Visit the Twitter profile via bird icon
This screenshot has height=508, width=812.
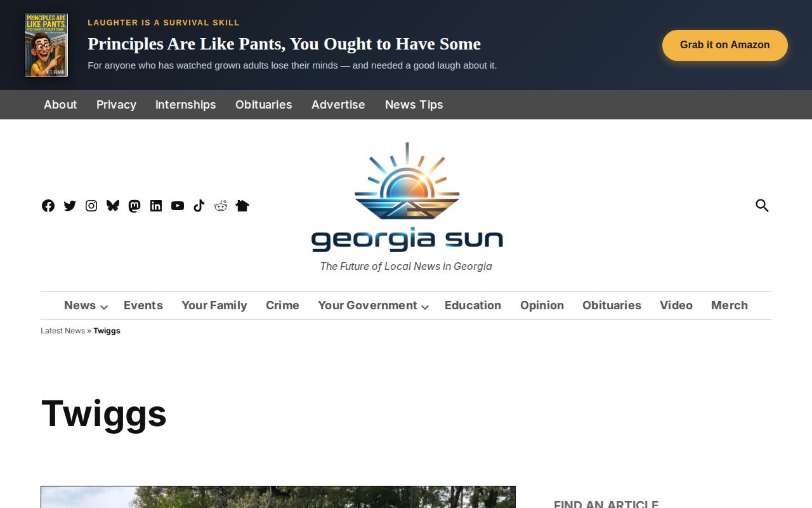click(x=70, y=206)
